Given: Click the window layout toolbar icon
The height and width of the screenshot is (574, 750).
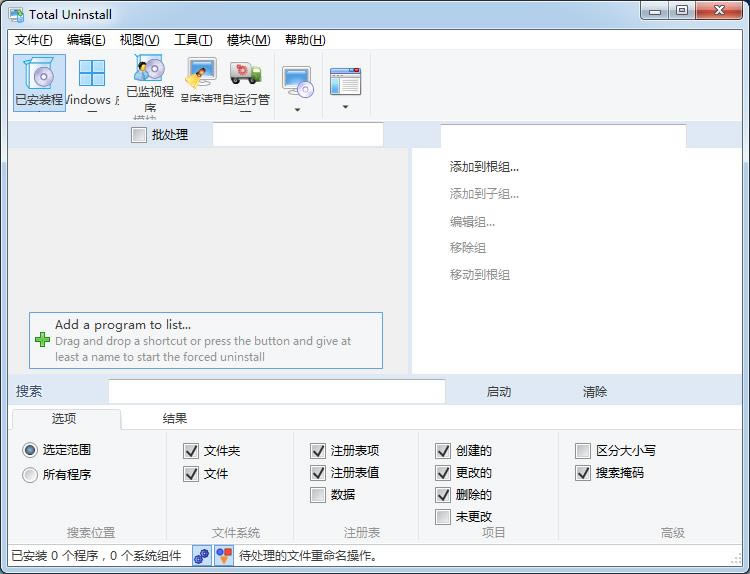Looking at the screenshot, I should point(345,81).
